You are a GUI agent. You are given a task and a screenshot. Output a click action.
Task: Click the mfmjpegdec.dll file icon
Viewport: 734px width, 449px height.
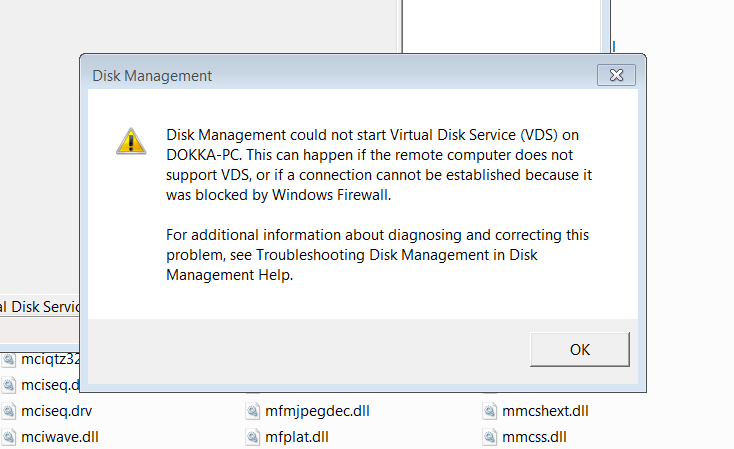[x=252, y=411]
